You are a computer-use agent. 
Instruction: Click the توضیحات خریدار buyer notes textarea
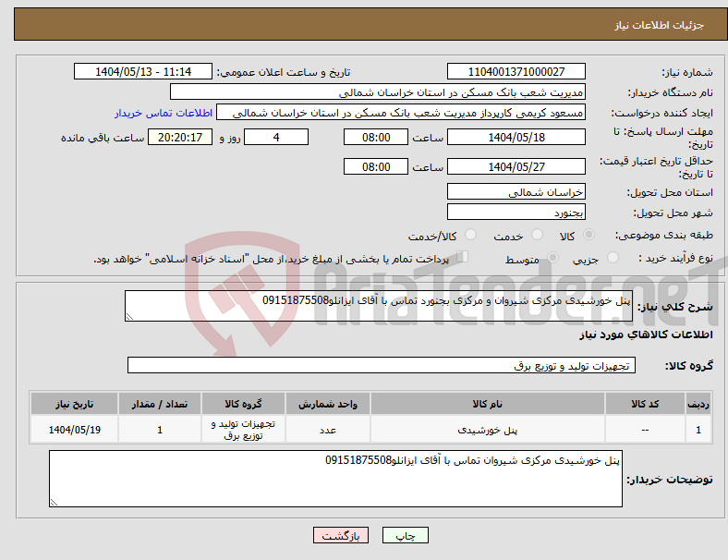pyautogui.click(x=335, y=479)
